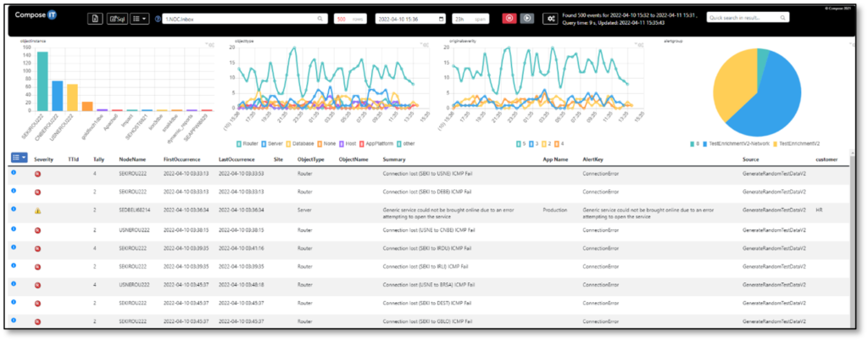Click the calendar icon in date field
868x341 pixels.
click(x=441, y=19)
